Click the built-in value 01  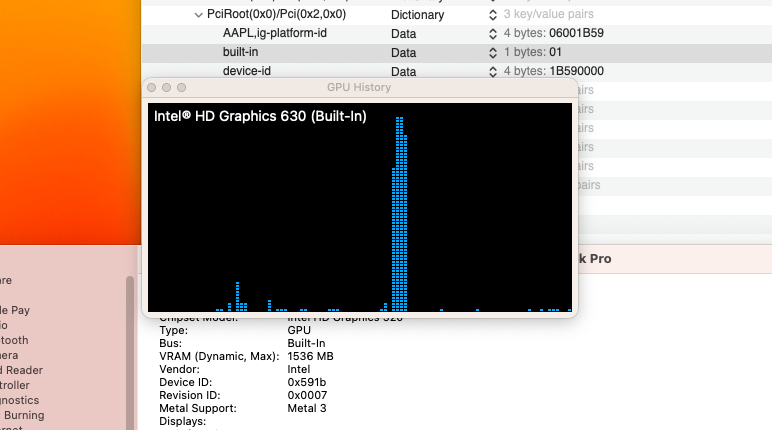[555, 52]
